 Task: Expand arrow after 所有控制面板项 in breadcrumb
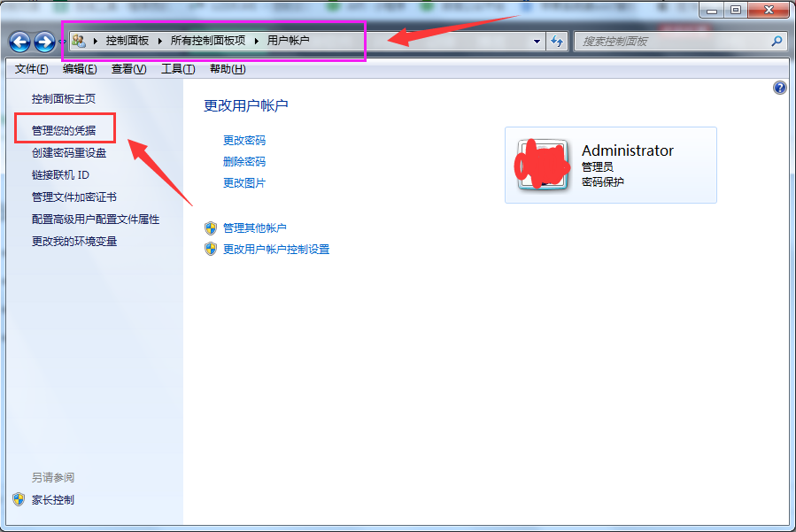click(x=257, y=41)
